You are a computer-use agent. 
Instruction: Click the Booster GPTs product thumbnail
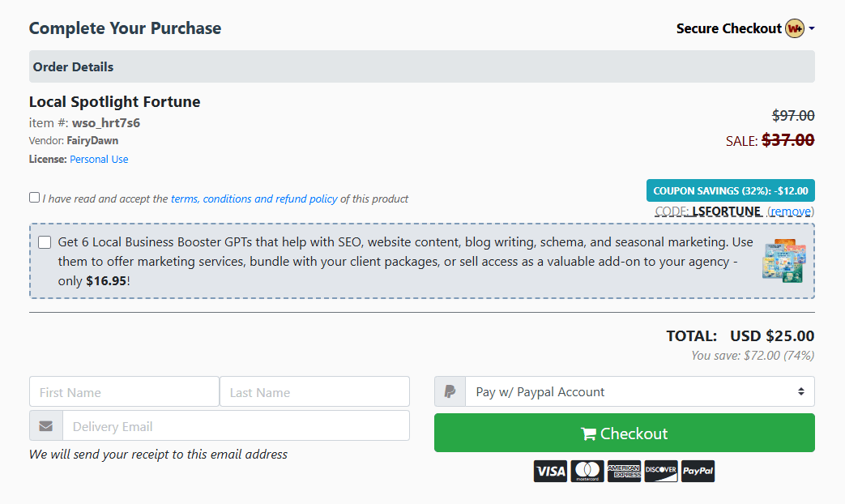(784, 261)
